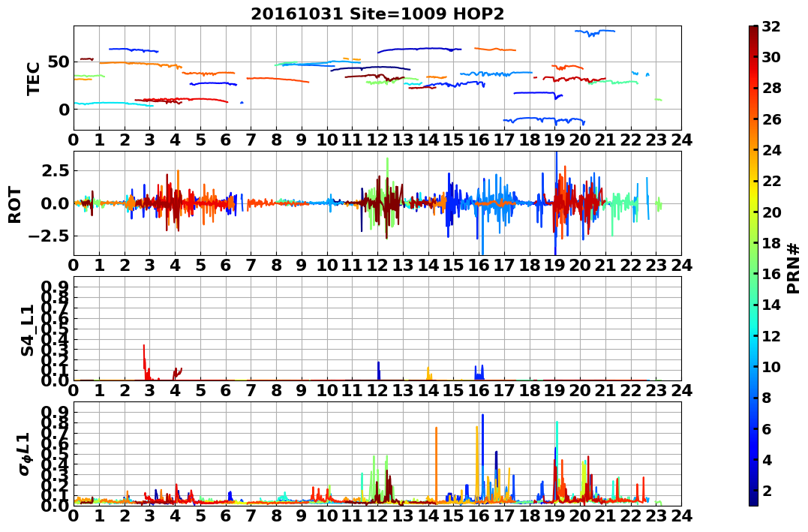Click σφL1 panel x-axis tick label 24
This screenshot has height=532, width=808.
click(x=681, y=516)
